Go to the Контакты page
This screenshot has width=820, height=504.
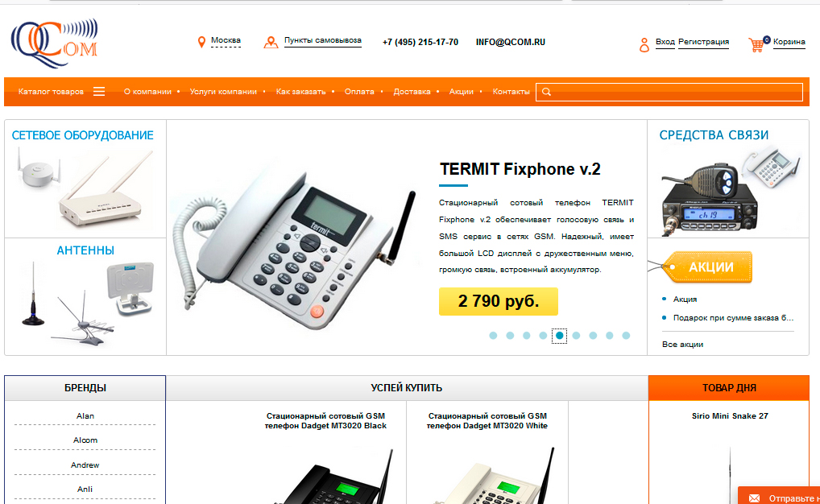(x=511, y=92)
